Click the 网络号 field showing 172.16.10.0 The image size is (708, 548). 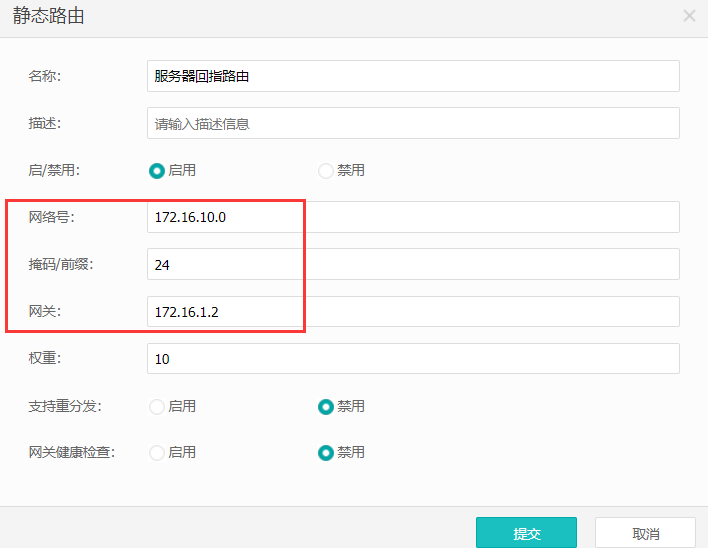412,217
